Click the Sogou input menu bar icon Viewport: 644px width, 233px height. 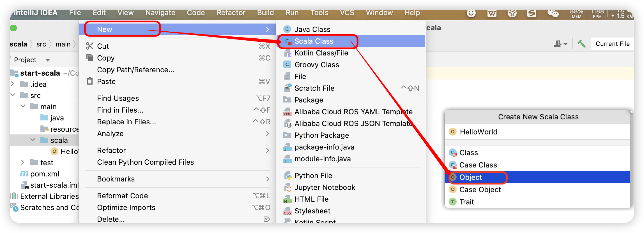pyautogui.click(x=532, y=13)
